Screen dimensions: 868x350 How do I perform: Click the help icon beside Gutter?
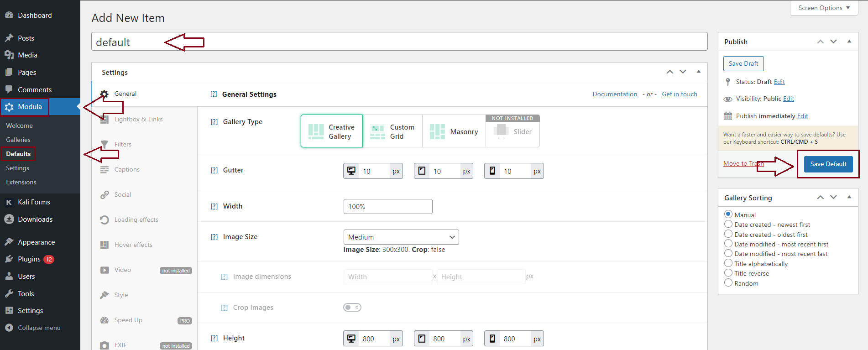coord(214,170)
